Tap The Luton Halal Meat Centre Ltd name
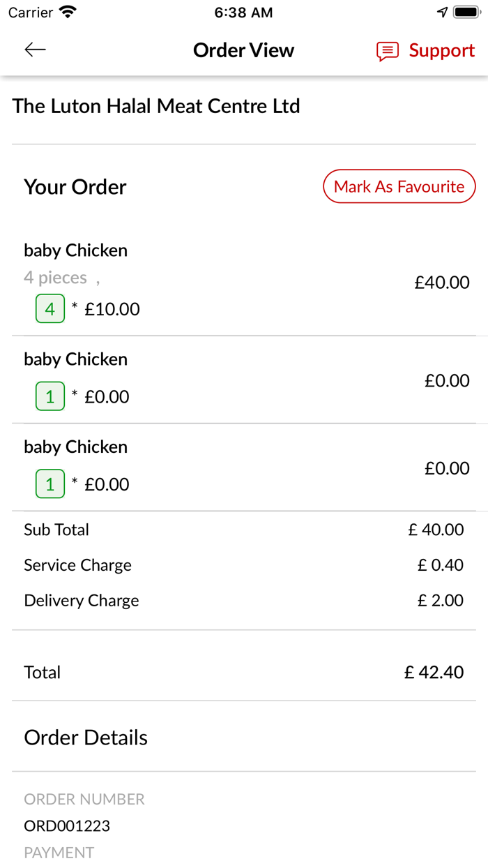The image size is (488, 868). [x=156, y=106]
